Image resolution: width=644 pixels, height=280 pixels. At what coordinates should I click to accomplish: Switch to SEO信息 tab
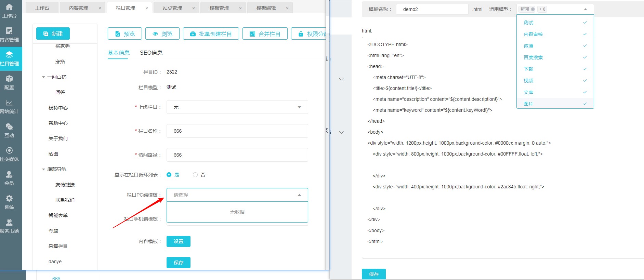pos(151,53)
